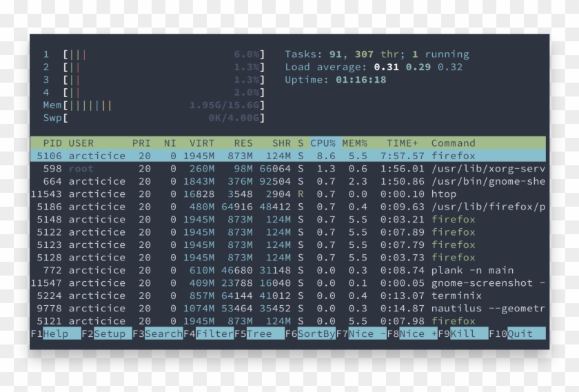Sort by the RES column header
Image resolution: width=579 pixels, height=392 pixels.
click(243, 143)
